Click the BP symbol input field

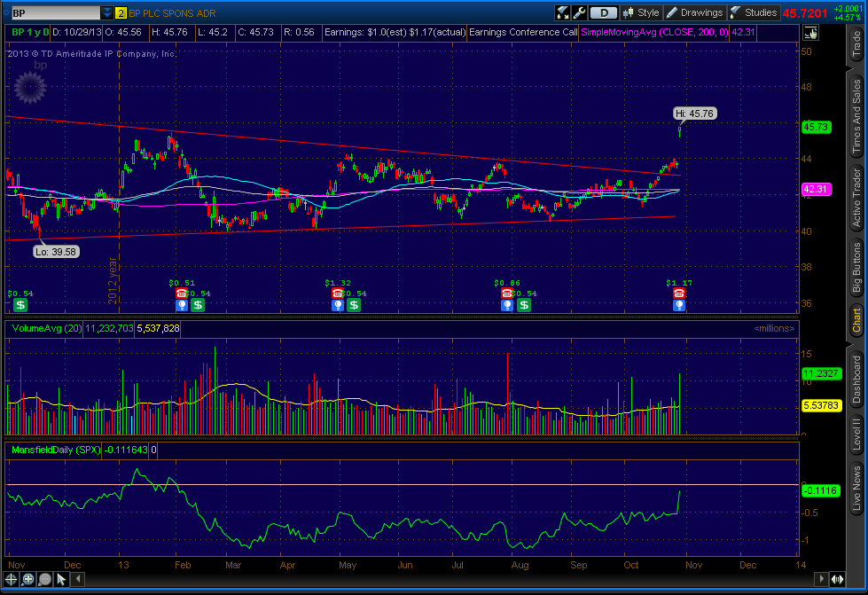(x=53, y=12)
